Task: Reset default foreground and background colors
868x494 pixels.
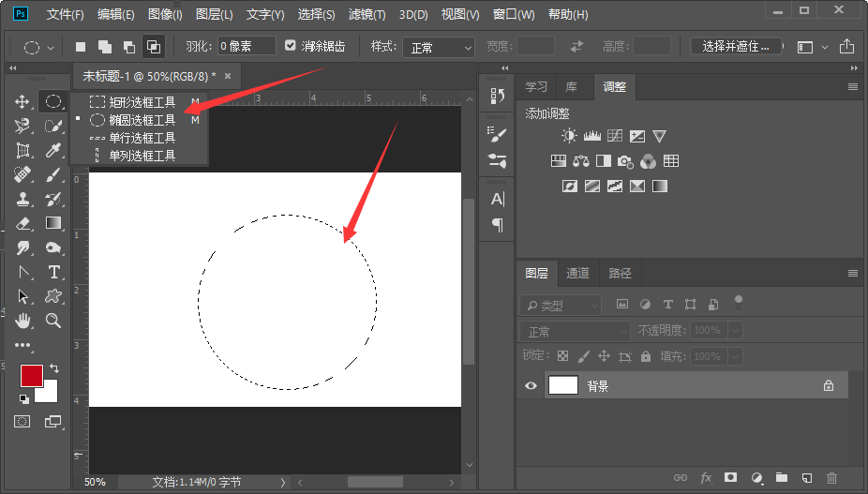Action: [23, 398]
